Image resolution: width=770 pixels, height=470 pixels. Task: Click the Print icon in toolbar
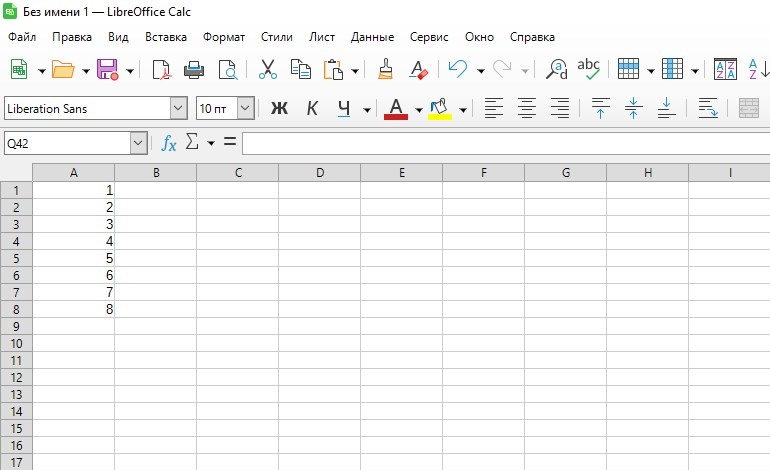pos(194,69)
